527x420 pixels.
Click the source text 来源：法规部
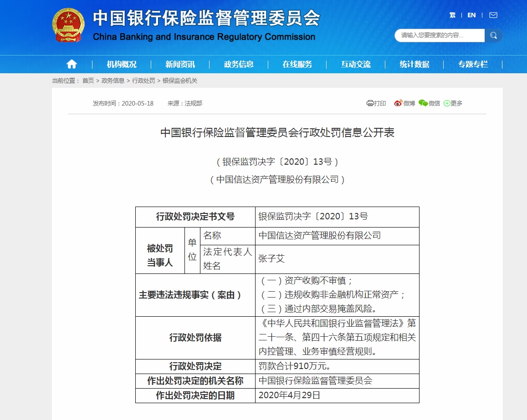(x=185, y=103)
